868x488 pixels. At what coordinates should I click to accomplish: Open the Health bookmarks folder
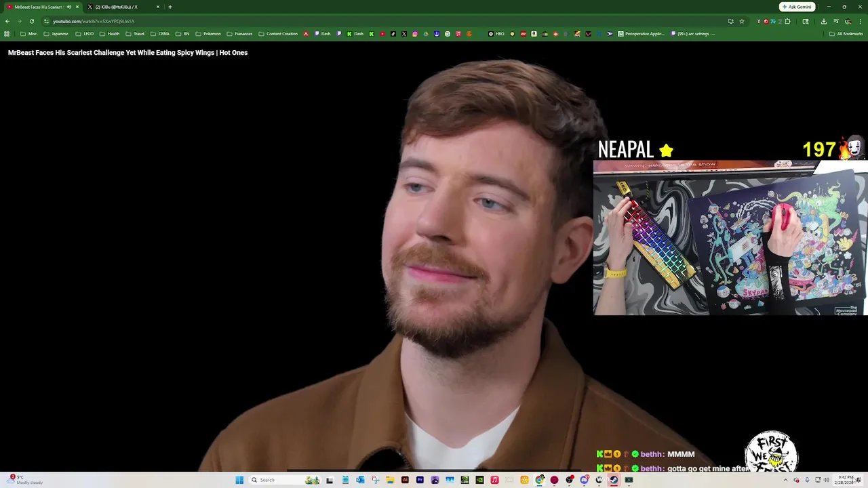pos(110,34)
